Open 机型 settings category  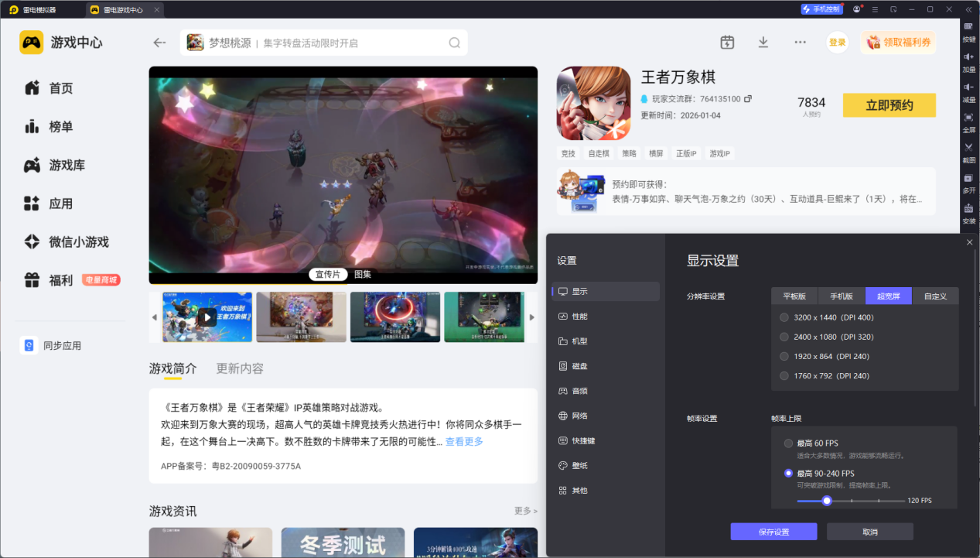click(606, 341)
